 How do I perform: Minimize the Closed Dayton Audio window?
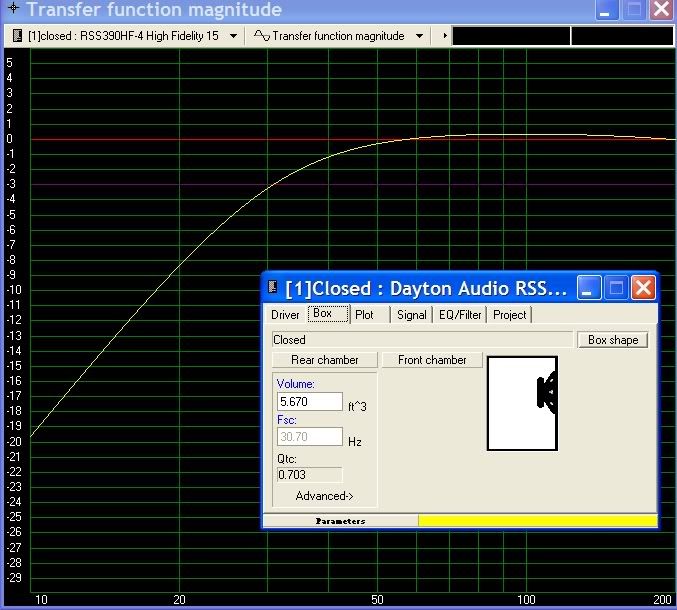pos(589,288)
